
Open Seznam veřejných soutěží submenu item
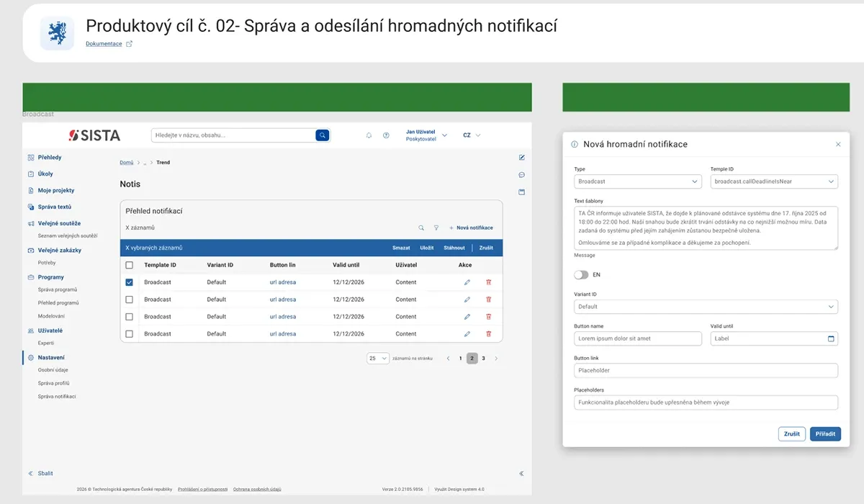click(x=68, y=236)
